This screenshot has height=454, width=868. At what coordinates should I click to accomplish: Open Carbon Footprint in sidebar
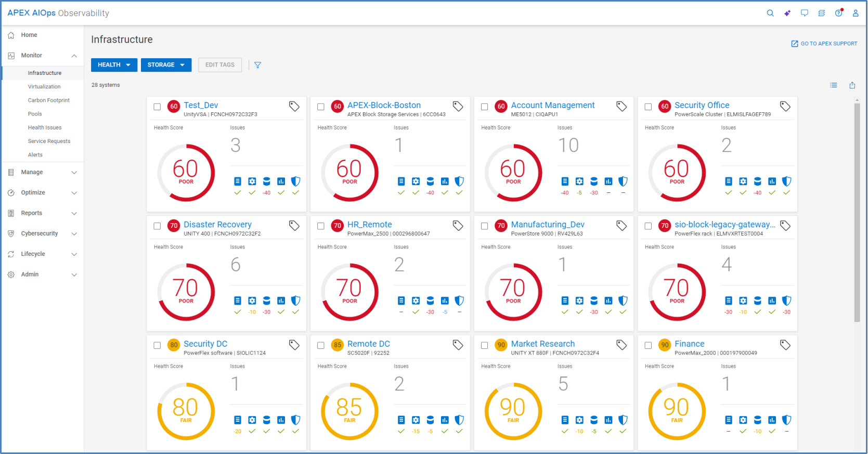pos(48,100)
